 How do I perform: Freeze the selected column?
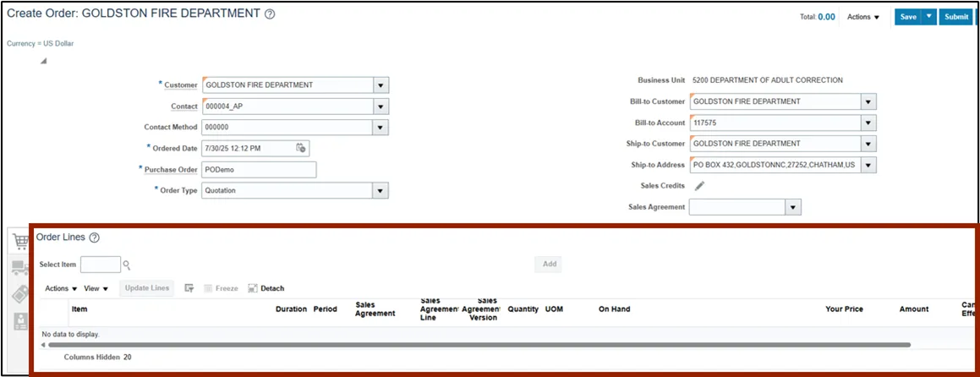click(222, 288)
